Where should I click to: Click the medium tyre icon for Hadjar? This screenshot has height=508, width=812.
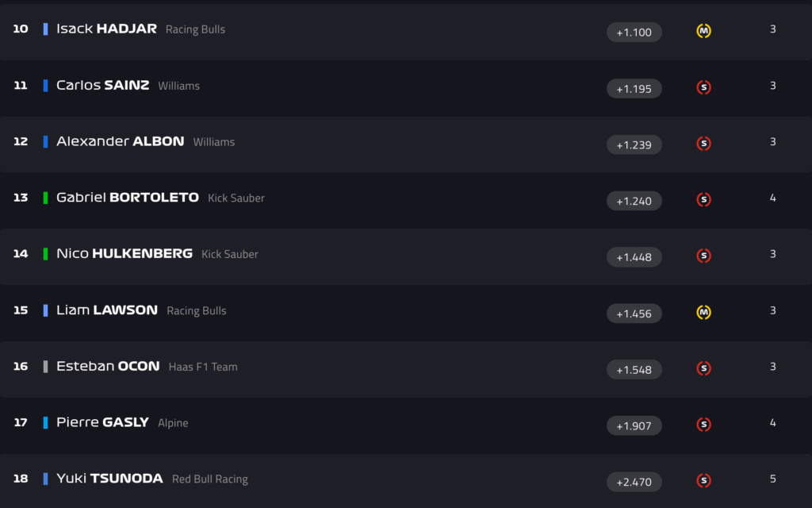click(x=703, y=32)
